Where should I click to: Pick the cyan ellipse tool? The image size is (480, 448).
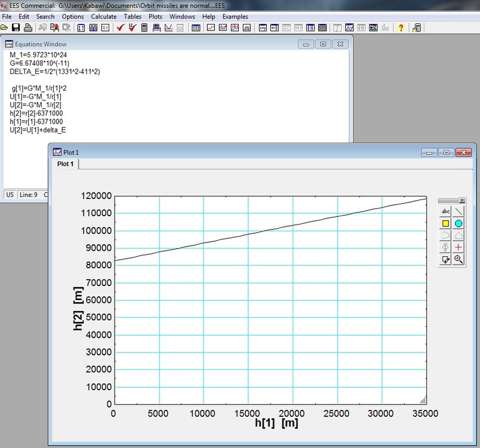459,223
